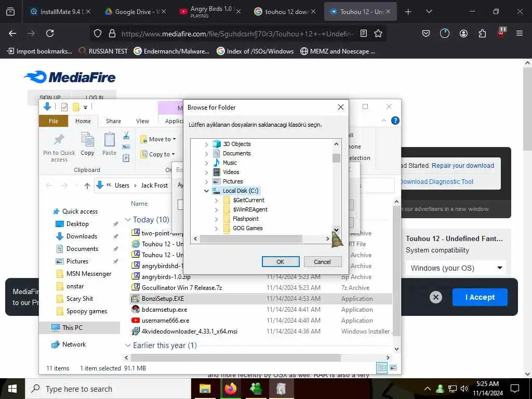
Task: Go up one folder level in Explorer
Action: pyautogui.click(x=87, y=185)
